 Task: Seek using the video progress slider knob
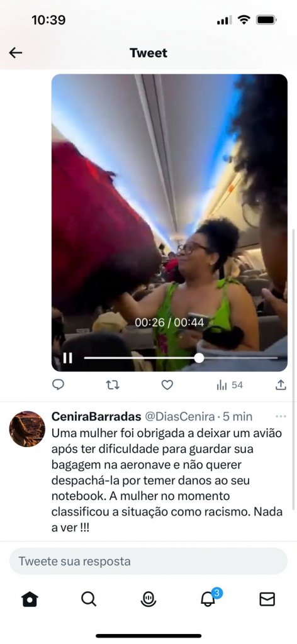tap(199, 358)
